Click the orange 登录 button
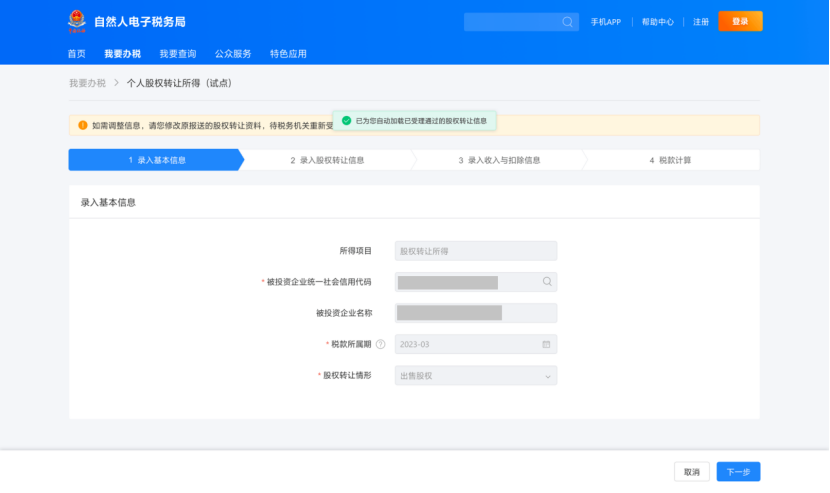Viewport: 830px width, 493px height. tap(740, 21)
